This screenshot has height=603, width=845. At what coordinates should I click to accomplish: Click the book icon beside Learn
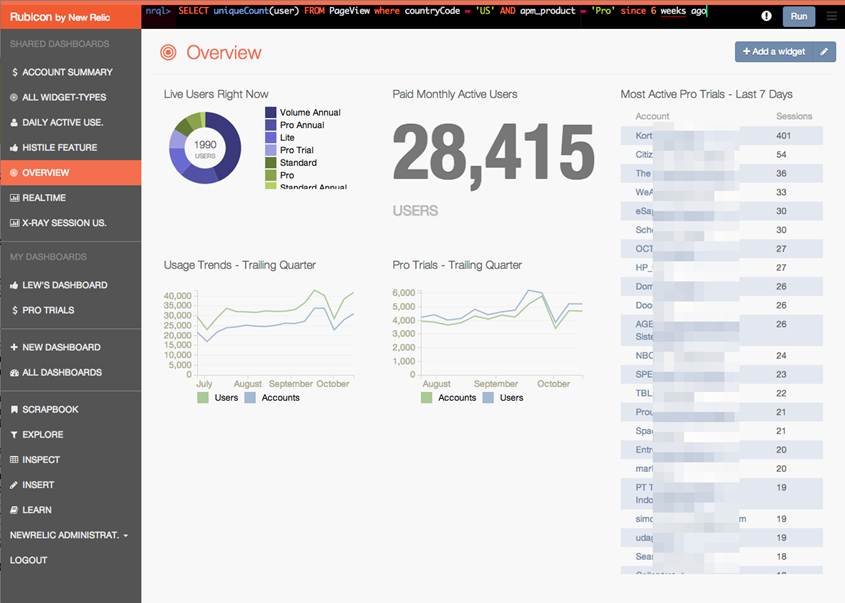[x=14, y=510]
